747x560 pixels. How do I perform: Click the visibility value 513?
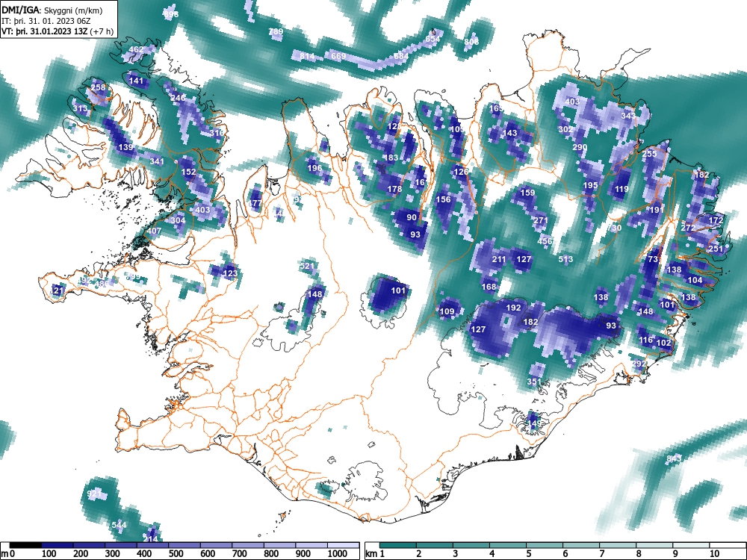click(x=565, y=259)
